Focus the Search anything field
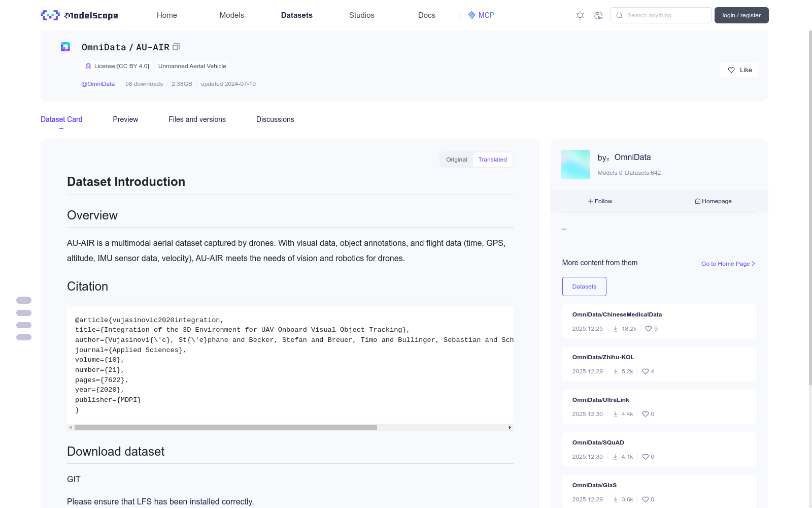Image resolution: width=812 pixels, height=508 pixels. click(661, 15)
